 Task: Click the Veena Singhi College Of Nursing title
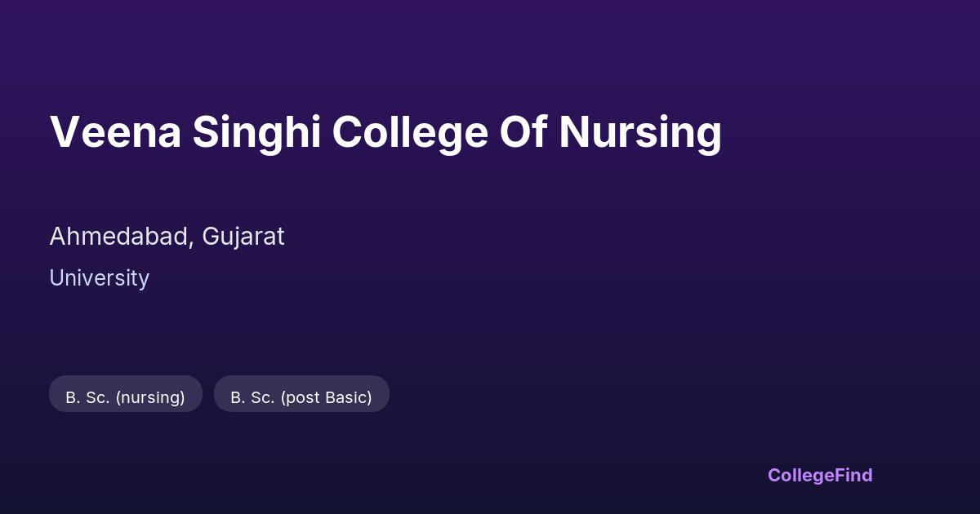click(385, 131)
